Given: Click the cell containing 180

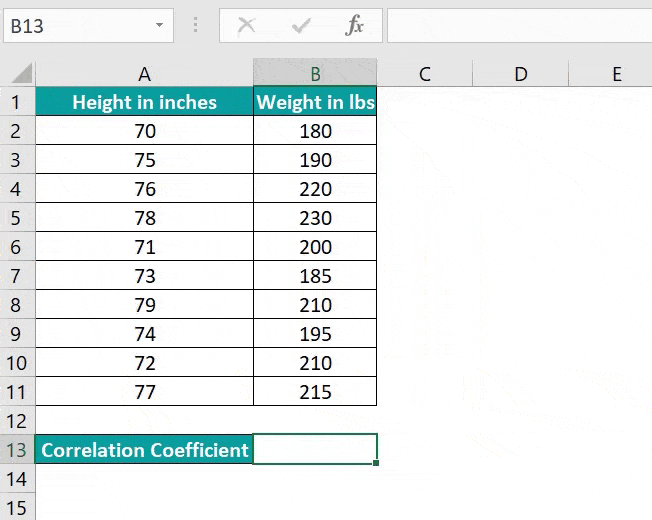Looking at the screenshot, I should [315, 131].
